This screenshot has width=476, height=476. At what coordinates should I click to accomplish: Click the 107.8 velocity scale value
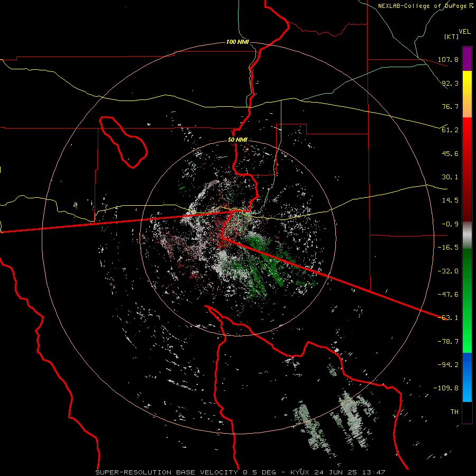pos(448,59)
